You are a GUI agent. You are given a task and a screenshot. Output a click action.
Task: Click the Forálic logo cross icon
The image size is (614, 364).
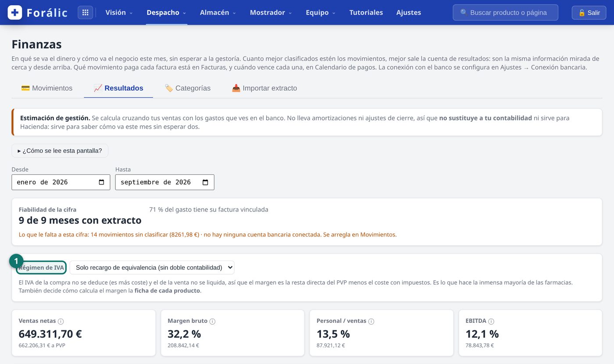[x=15, y=12]
